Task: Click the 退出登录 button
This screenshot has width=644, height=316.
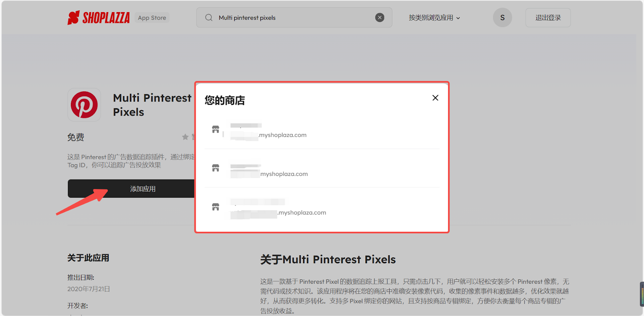Action: [x=548, y=18]
